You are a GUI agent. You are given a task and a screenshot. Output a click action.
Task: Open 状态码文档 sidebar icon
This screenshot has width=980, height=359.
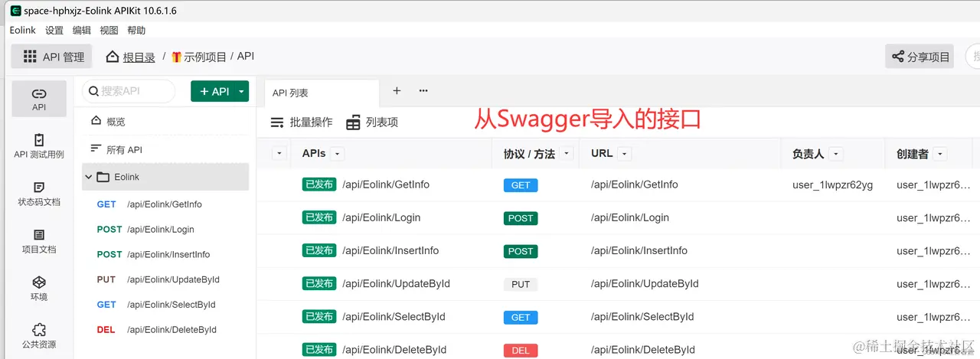pyautogui.click(x=39, y=188)
